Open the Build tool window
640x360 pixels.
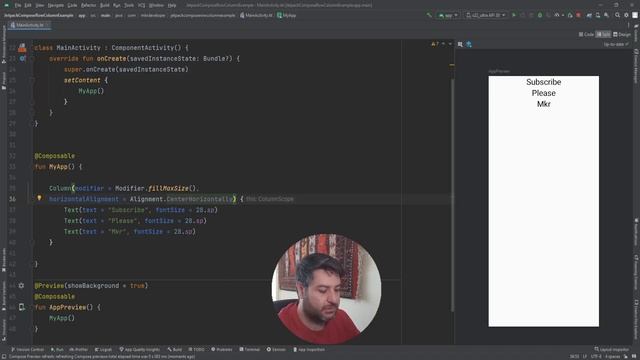click(x=175, y=349)
